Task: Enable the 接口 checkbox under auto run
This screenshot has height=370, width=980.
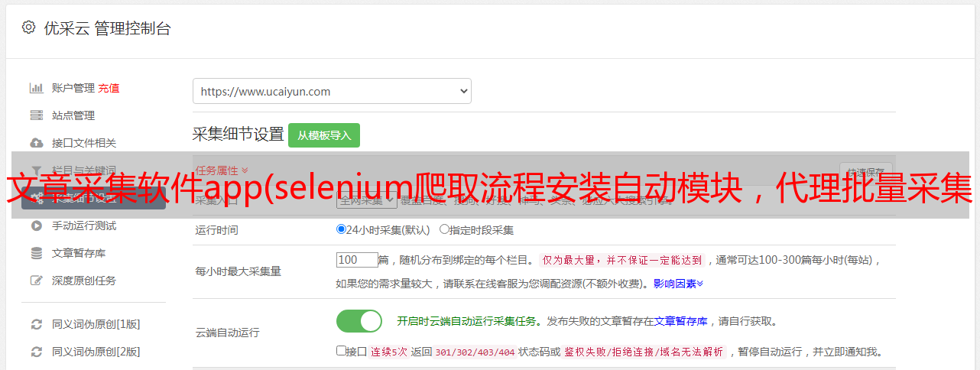Action: (341, 351)
